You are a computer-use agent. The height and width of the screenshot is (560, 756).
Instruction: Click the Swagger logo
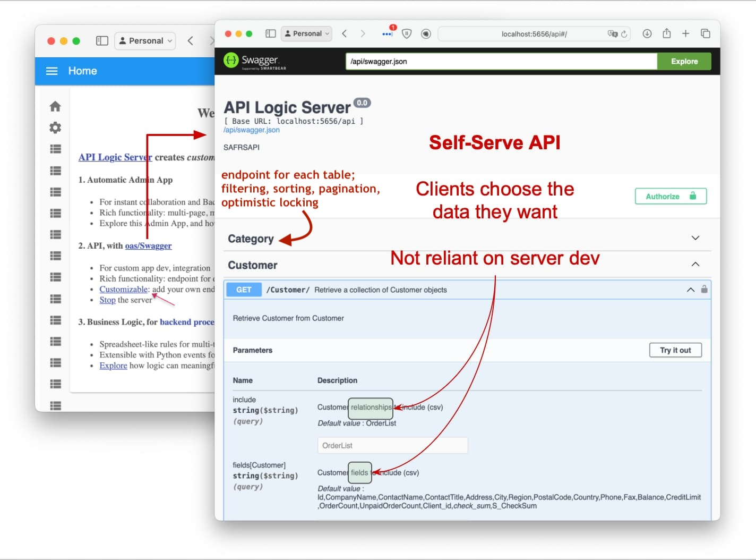[255, 61]
